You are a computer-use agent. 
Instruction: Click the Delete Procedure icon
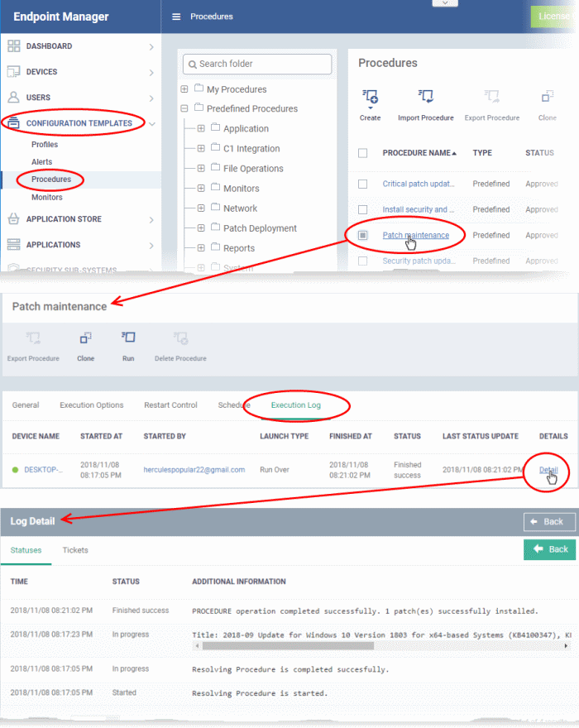click(x=180, y=338)
